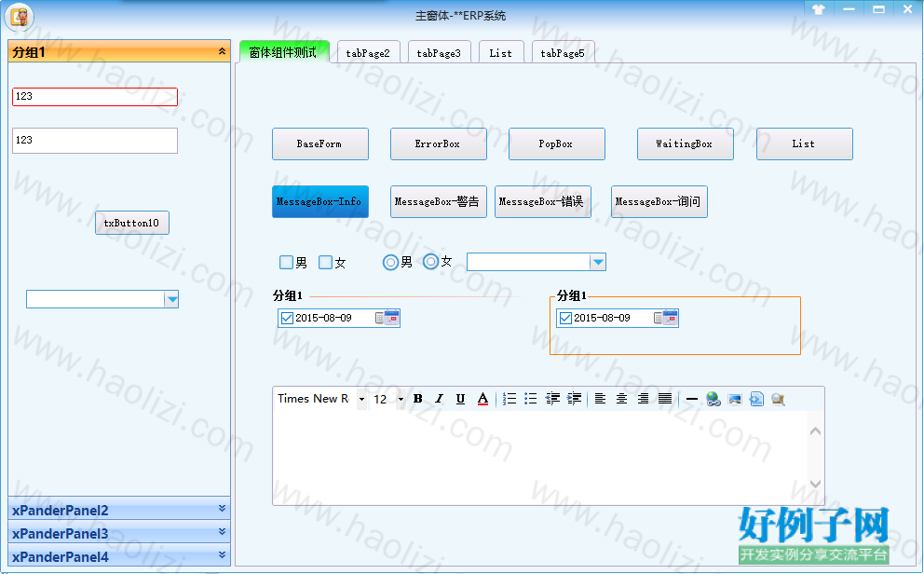Uncheck the left 2015-08-09 date checkbox
This screenshot has width=924, height=574.
(x=287, y=319)
